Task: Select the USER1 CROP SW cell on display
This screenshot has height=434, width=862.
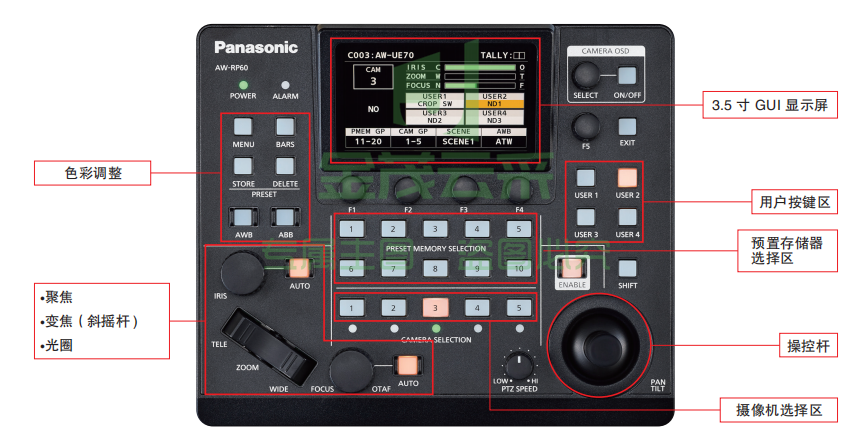Action: [x=434, y=100]
